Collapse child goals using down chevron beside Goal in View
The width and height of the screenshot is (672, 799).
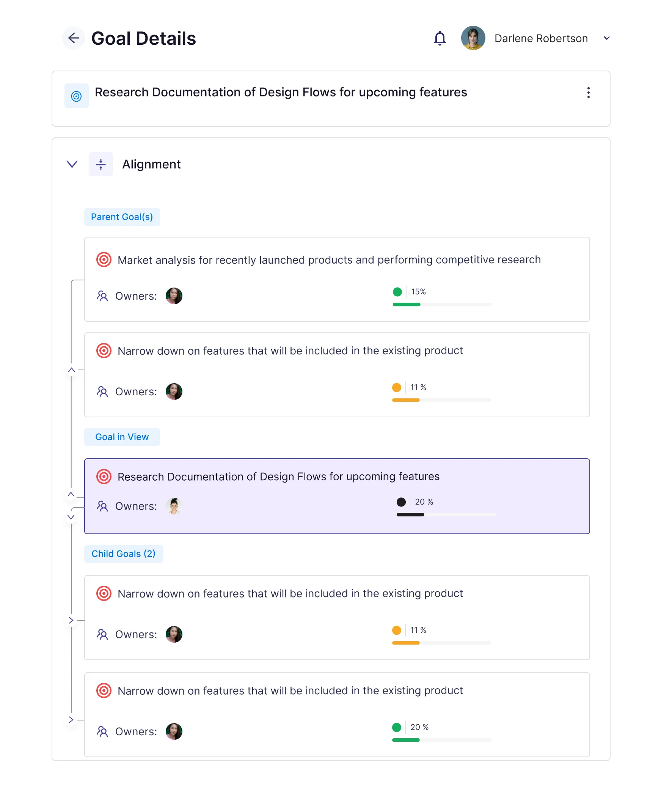(x=71, y=517)
